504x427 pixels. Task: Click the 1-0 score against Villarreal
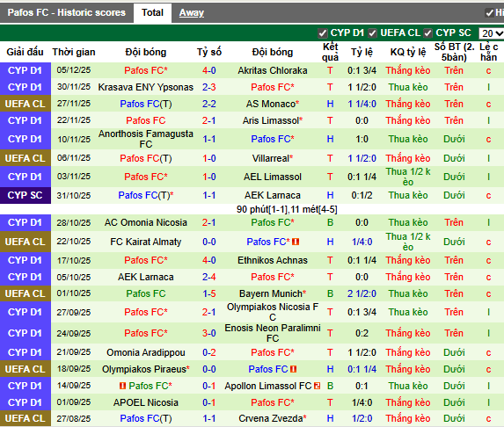pos(209,158)
